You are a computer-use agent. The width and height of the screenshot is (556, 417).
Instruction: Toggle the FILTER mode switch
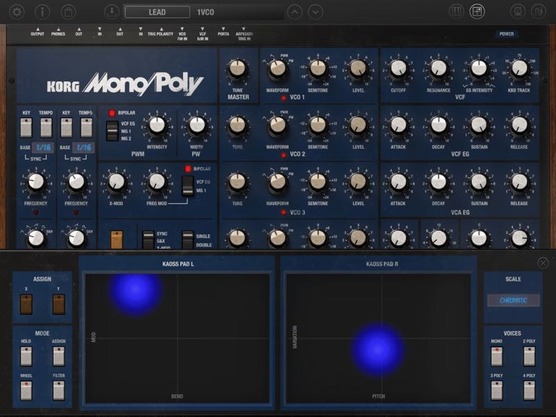point(59,390)
